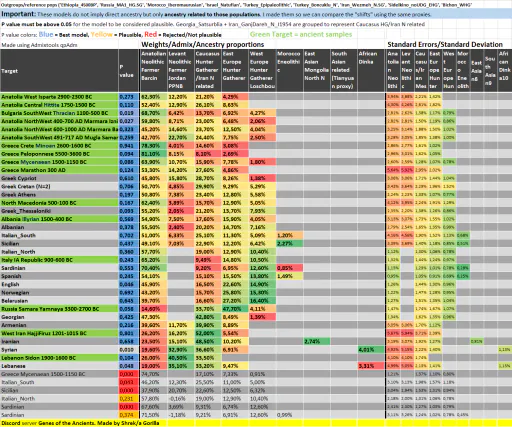Viewport: 512px width, 427px height.
Task: Click the 'Lebanon Sidon 1900-1600 BC' target cell
Action: 59,358
